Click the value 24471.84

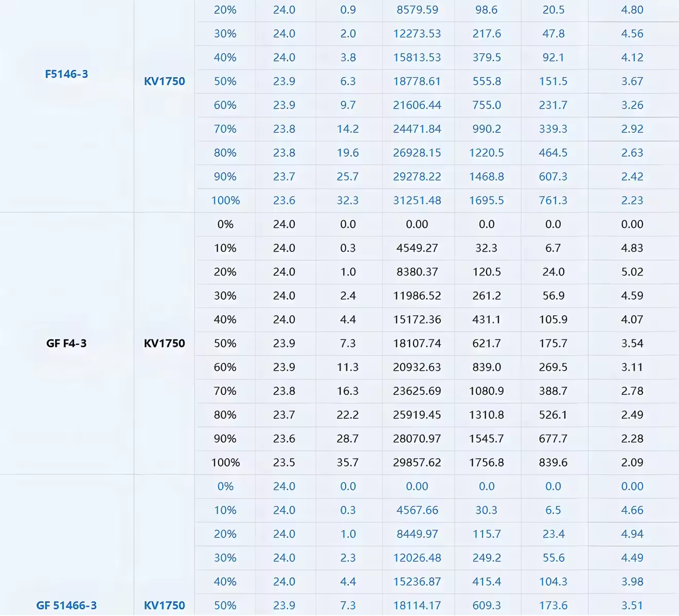pos(417,129)
